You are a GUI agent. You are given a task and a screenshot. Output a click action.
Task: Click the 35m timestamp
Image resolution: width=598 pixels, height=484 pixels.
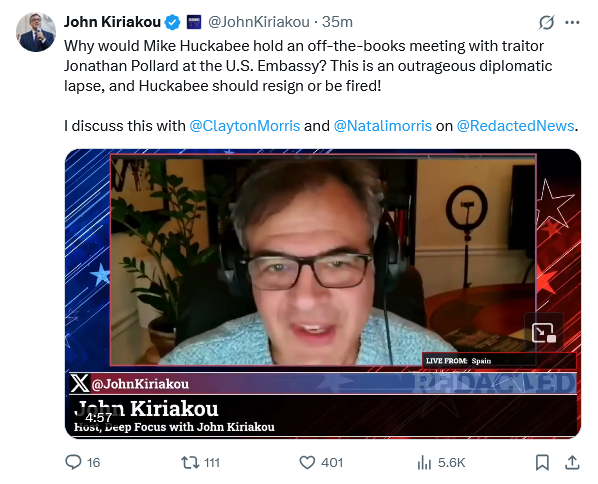pos(337,22)
